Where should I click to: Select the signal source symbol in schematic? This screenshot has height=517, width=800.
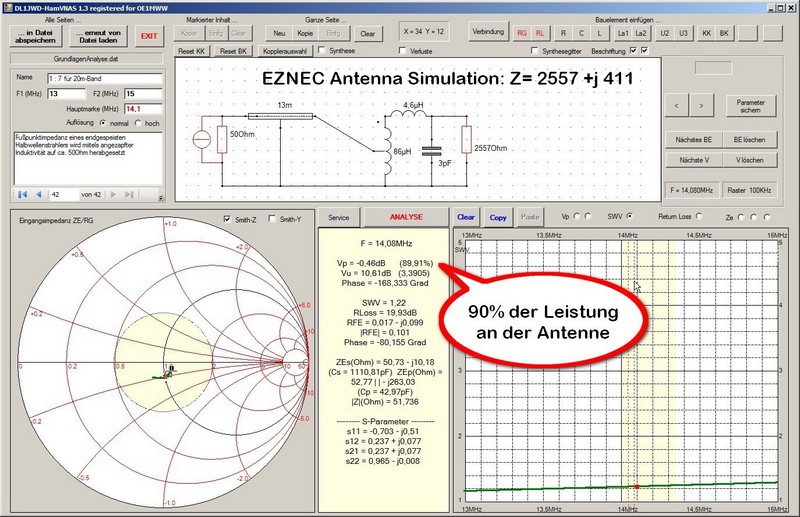click(x=202, y=139)
